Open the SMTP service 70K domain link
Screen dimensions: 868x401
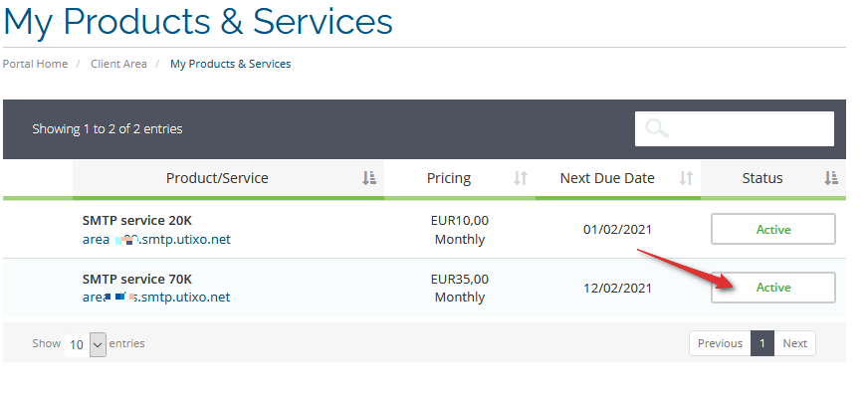click(x=156, y=297)
